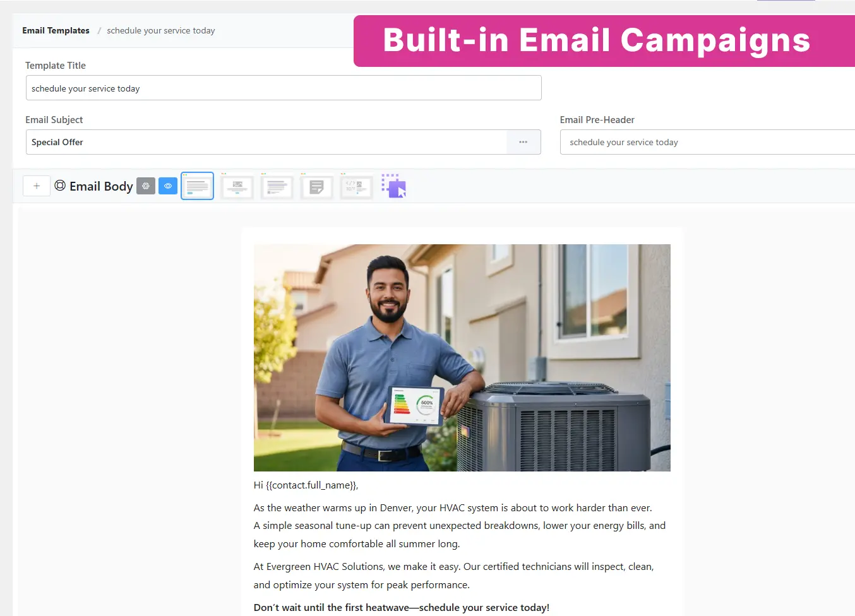Click the Email Pre-Header text field
Image resolution: width=855 pixels, height=616 pixels.
[x=707, y=142]
